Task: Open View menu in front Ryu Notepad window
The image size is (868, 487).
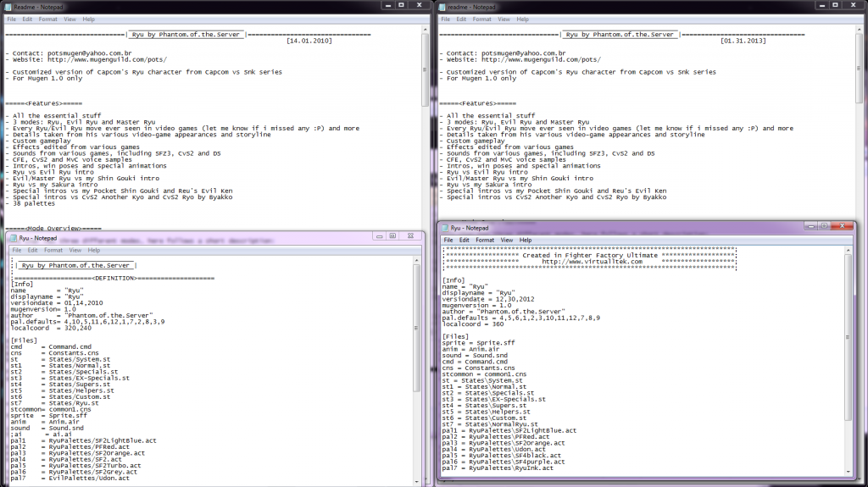Action: pos(507,241)
